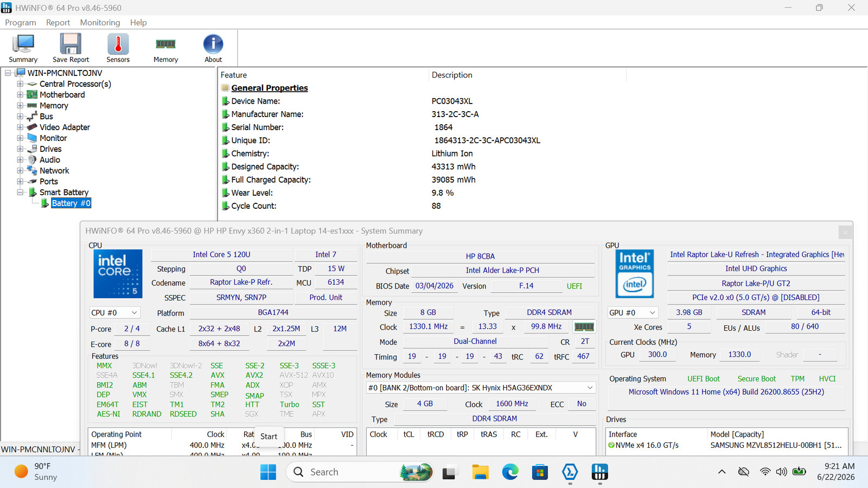The image size is (868, 488).
Task: Open the Monitoring menu
Action: pos(100,22)
